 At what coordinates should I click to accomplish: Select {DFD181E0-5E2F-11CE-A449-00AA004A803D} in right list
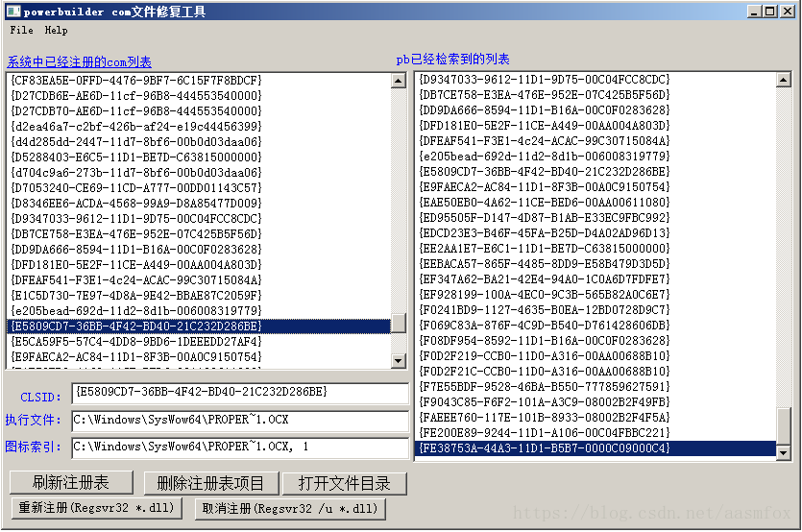coord(595,126)
